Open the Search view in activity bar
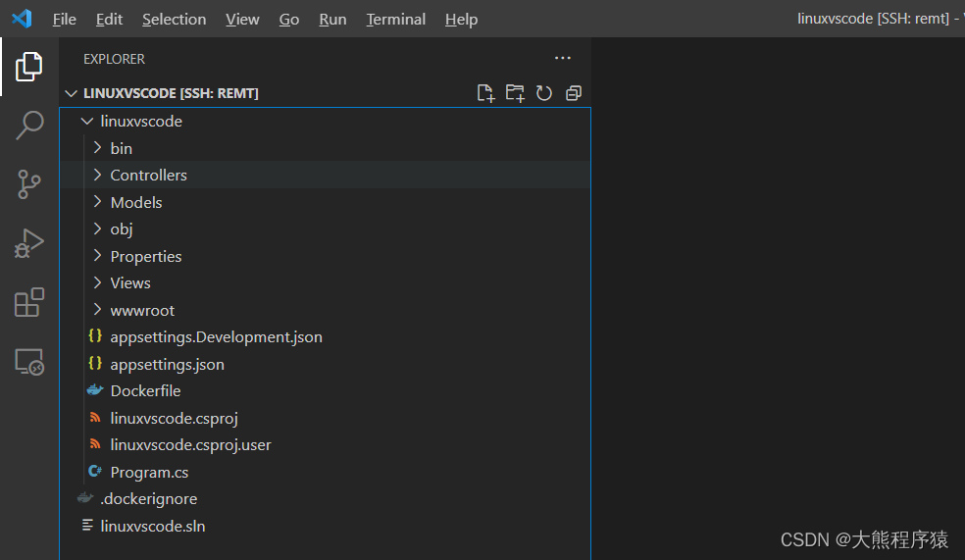Image resolution: width=965 pixels, height=560 pixels. pos(28,126)
